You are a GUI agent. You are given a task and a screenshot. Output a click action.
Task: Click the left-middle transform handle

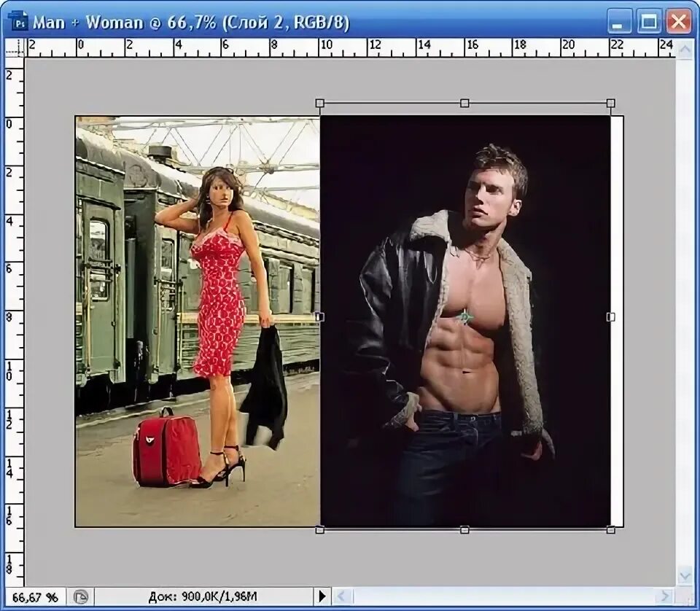tap(319, 317)
